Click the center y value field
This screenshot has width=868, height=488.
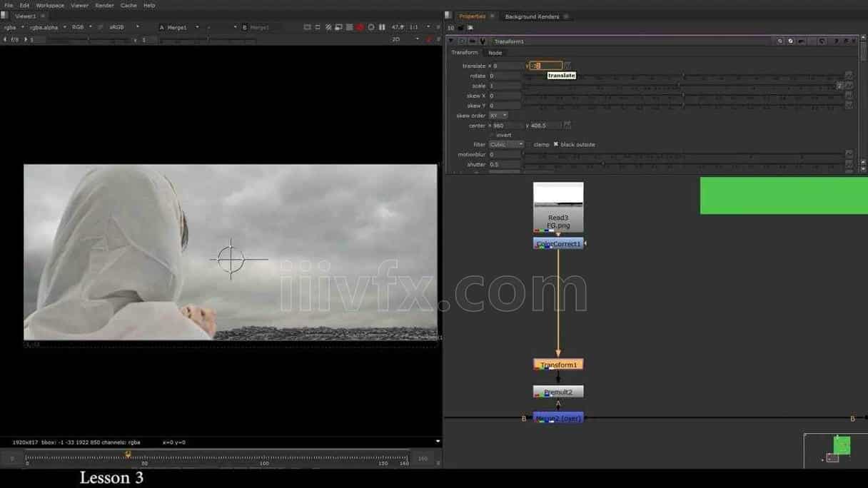click(x=546, y=126)
